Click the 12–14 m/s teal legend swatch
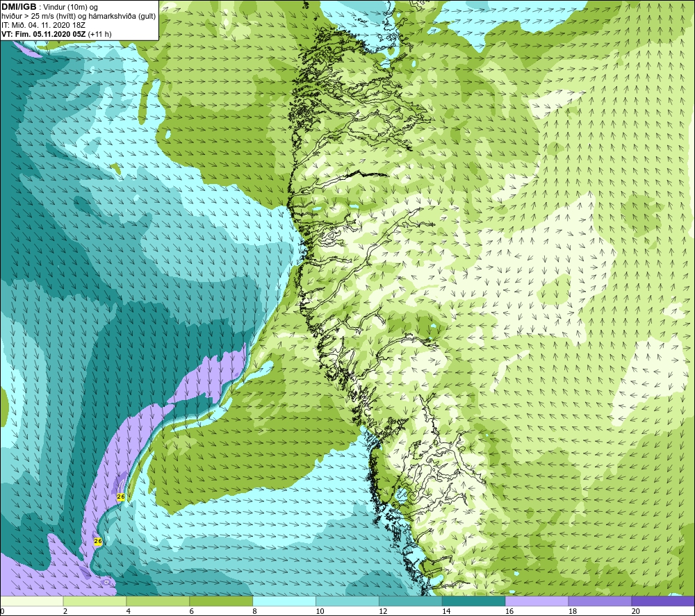Image resolution: width=695 pixels, height=616 pixels. (411, 601)
